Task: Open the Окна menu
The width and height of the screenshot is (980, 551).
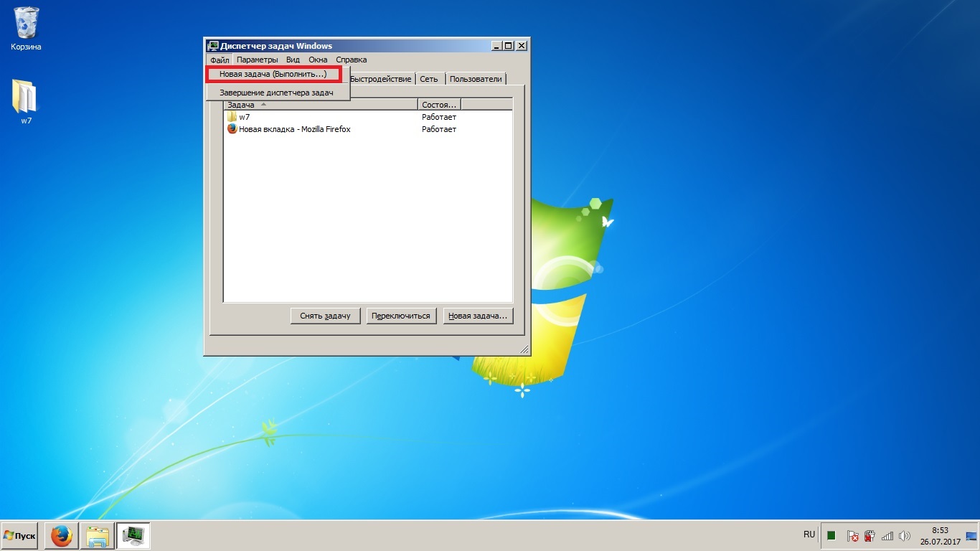Action: click(x=318, y=60)
